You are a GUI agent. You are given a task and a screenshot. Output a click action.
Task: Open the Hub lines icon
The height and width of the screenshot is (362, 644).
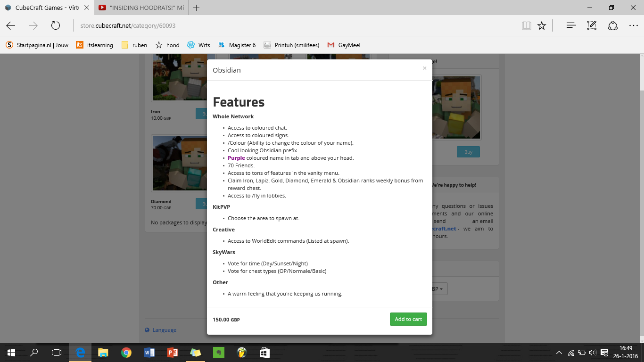pos(571,25)
